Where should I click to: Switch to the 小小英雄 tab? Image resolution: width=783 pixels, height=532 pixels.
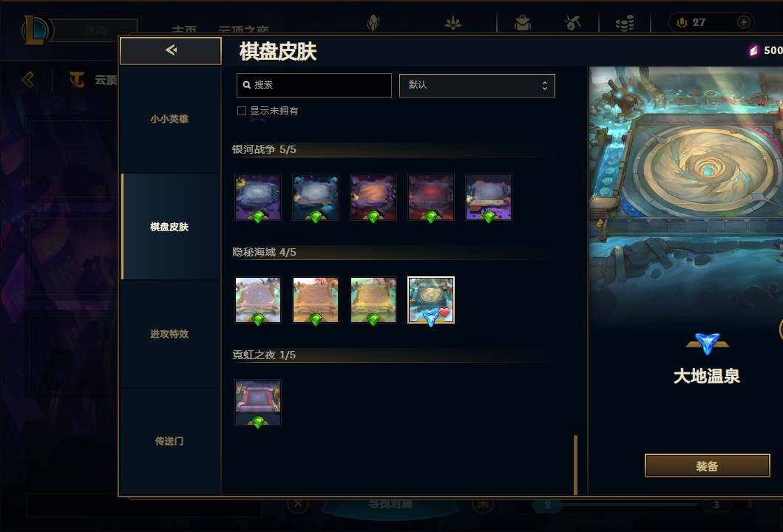[x=169, y=119]
